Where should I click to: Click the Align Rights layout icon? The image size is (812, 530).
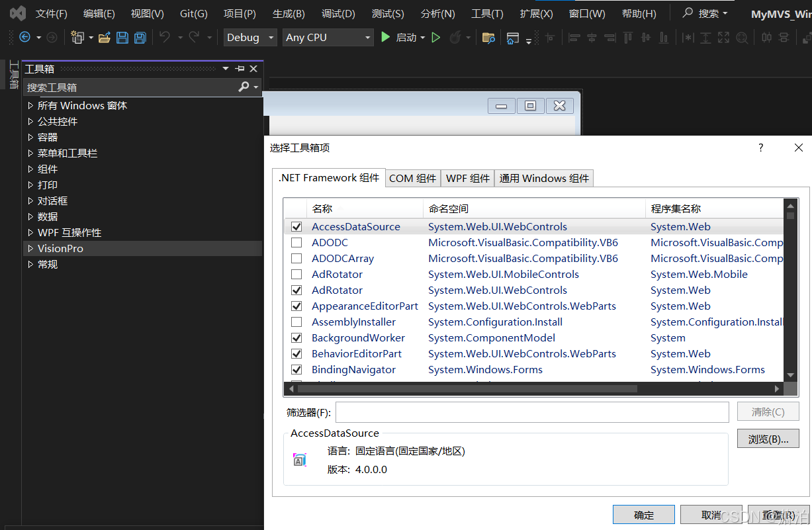[609, 38]
